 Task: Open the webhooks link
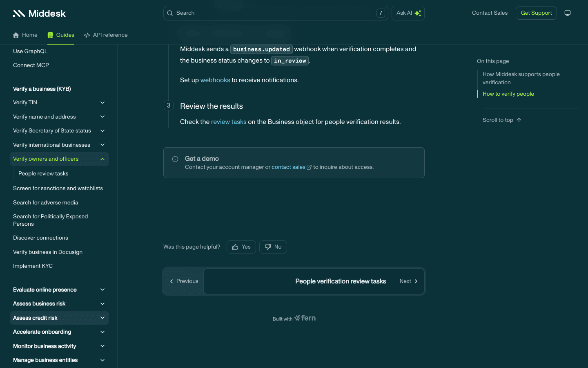[x=215, y=80]
